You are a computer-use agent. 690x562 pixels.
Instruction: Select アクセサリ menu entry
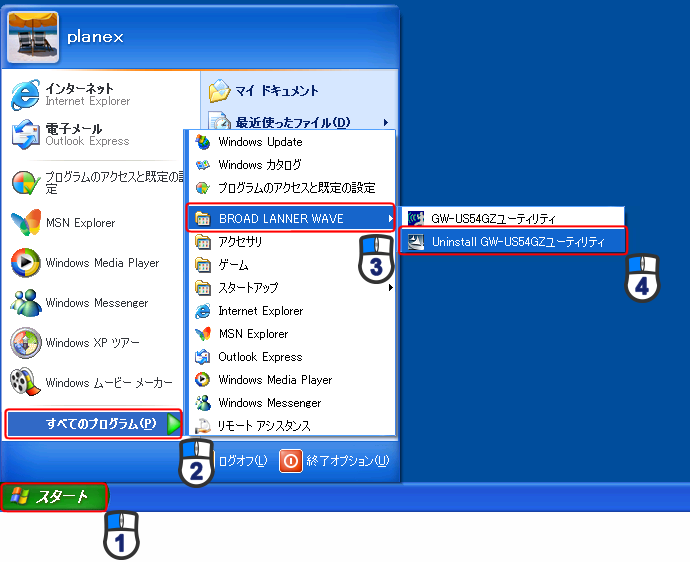pos(292,242)
